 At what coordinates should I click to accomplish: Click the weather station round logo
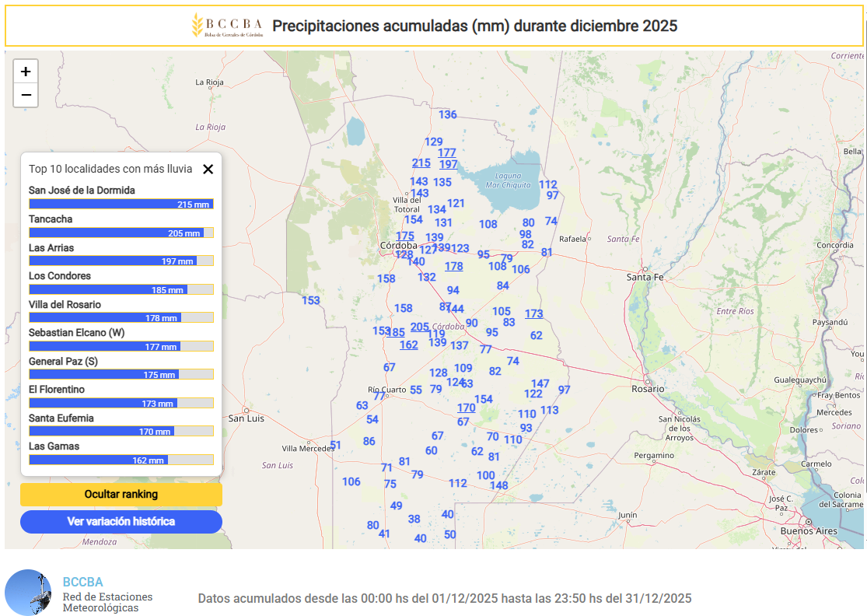28,593
